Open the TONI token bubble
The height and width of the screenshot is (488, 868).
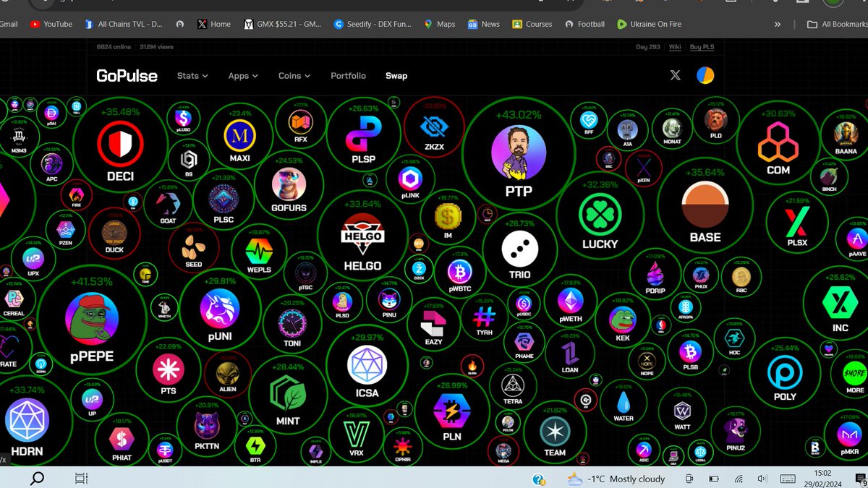click(292, 323)
